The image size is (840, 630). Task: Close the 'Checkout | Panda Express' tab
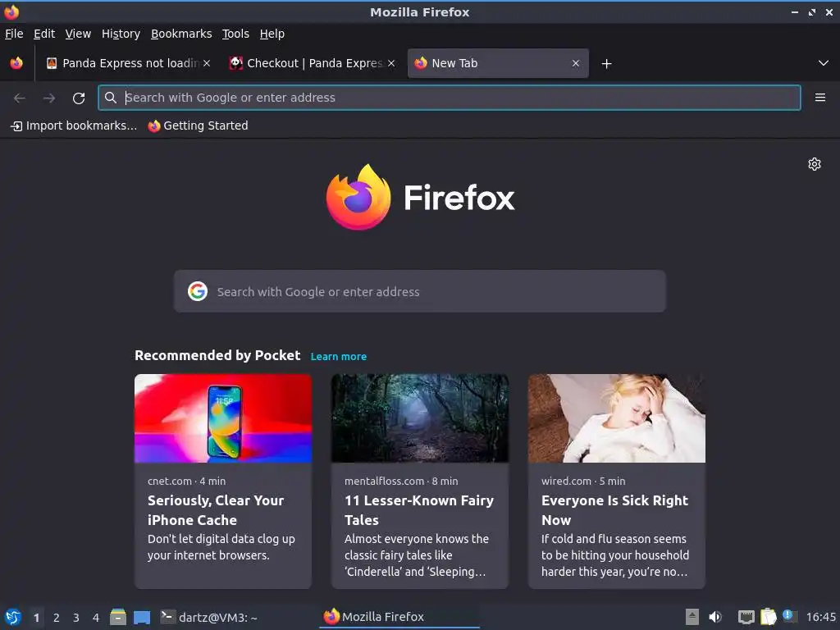tap(391, 63)
